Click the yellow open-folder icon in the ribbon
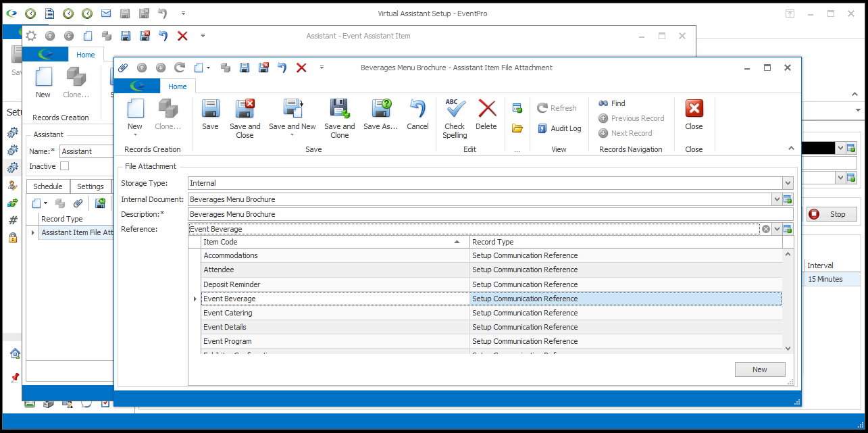This screenshot has height=433, width=868. click(517, 128)
